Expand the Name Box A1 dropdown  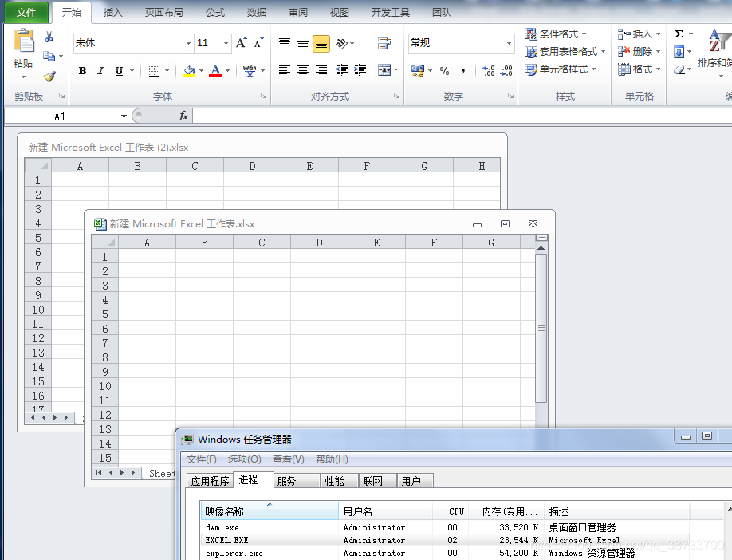click(124, 116)
